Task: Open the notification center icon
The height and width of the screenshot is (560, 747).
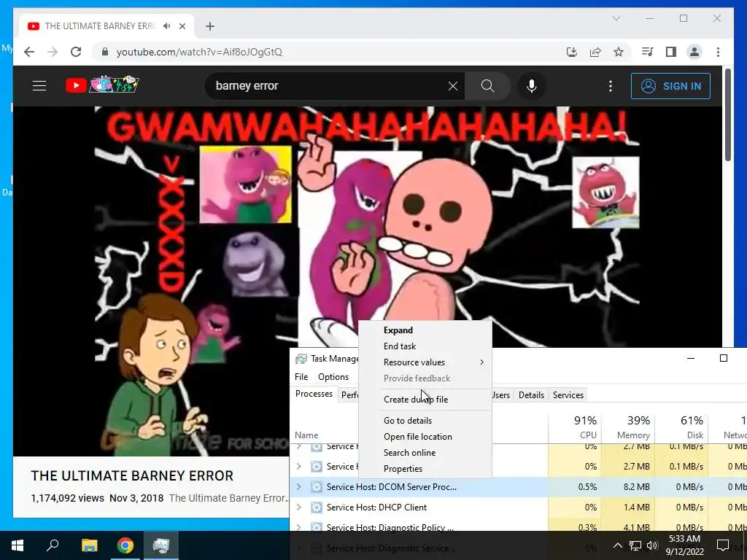Action: (x=723, y=545)
